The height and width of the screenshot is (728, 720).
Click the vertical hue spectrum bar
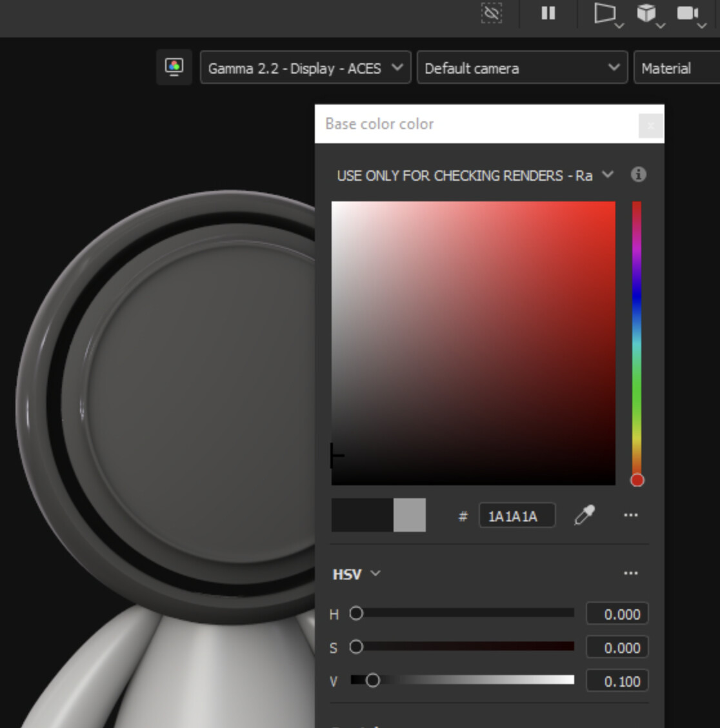click(637, 342)
